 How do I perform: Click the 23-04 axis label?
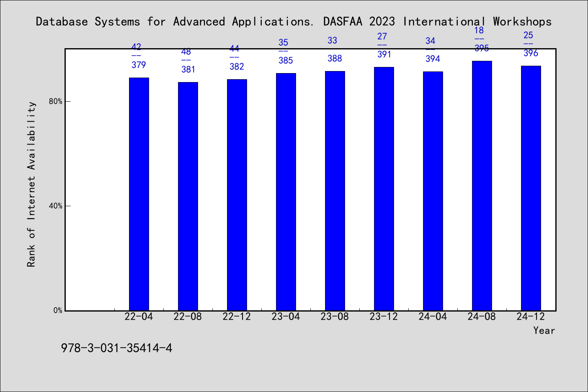(x=286, y=316)
